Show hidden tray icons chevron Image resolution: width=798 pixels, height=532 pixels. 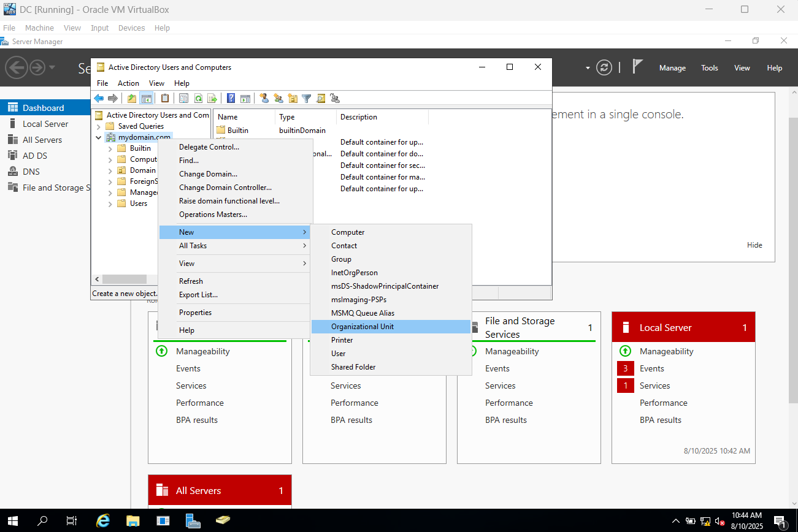click(676, 521)
